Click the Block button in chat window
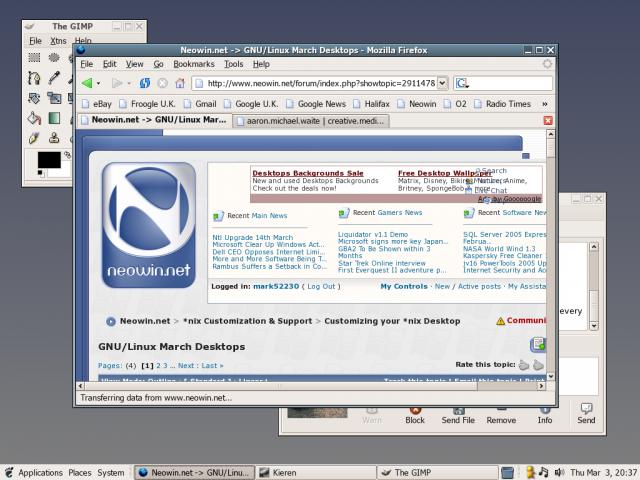640x480 pixels. (x=415, y=415)
